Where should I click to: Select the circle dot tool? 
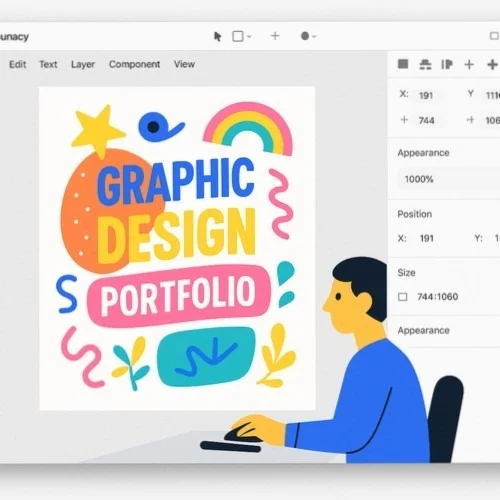pos(305,36)
